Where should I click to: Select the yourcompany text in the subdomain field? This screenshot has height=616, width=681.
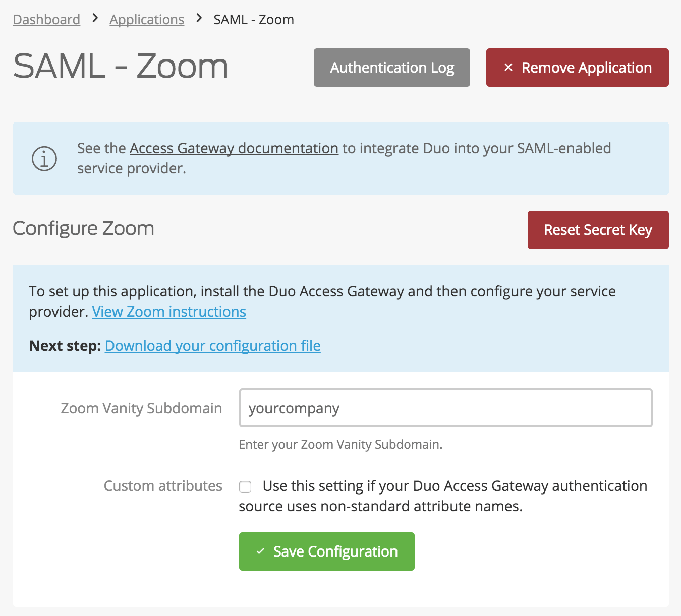click(x=294, y=408)
